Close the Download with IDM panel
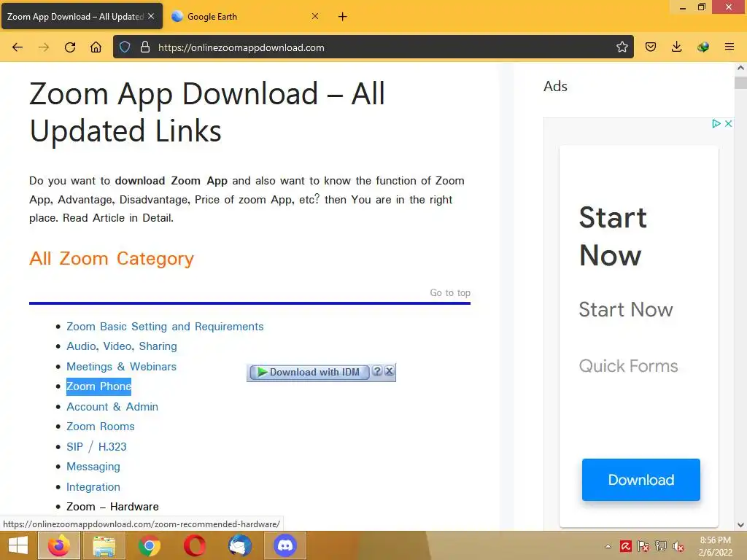The height and width of the screenshot is (560, 747). tap(390, 371)
